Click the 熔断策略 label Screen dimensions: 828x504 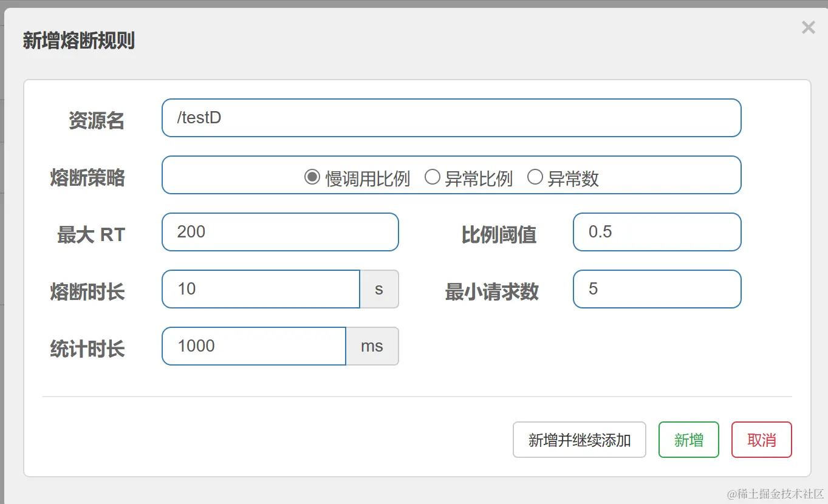pyautogui.click(x=87, y=178)
